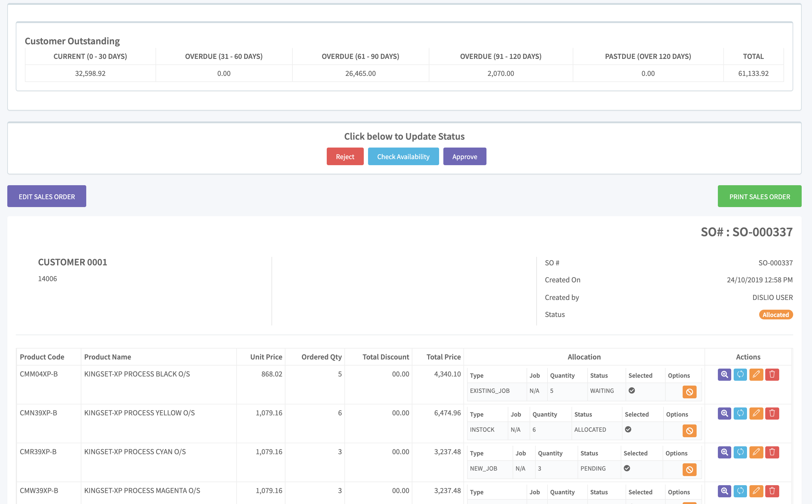Open Edit Sales Order

[x=47, y=196]
